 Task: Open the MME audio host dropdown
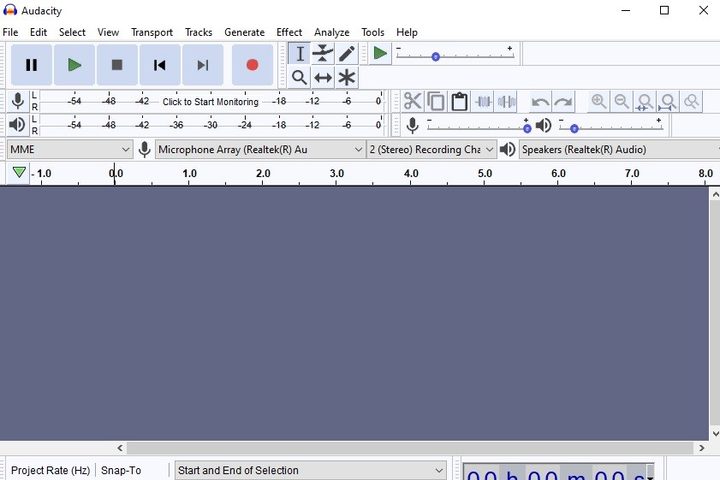click(x=70, y=149)
